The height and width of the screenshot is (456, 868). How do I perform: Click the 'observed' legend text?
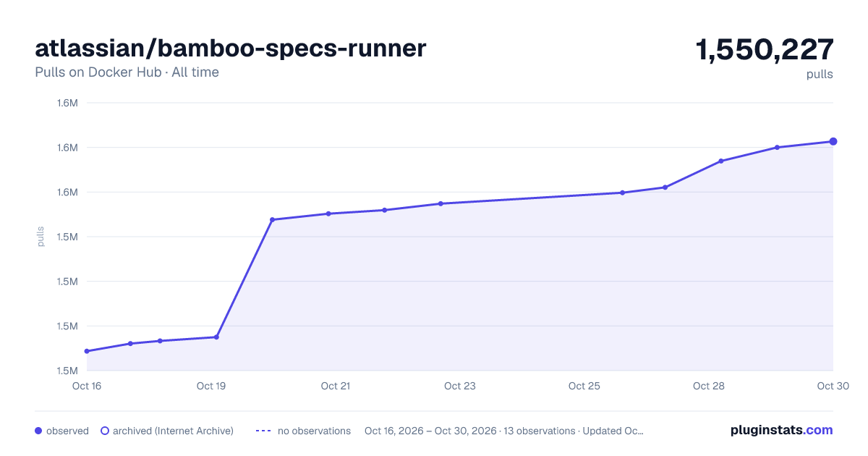[67, 431]
